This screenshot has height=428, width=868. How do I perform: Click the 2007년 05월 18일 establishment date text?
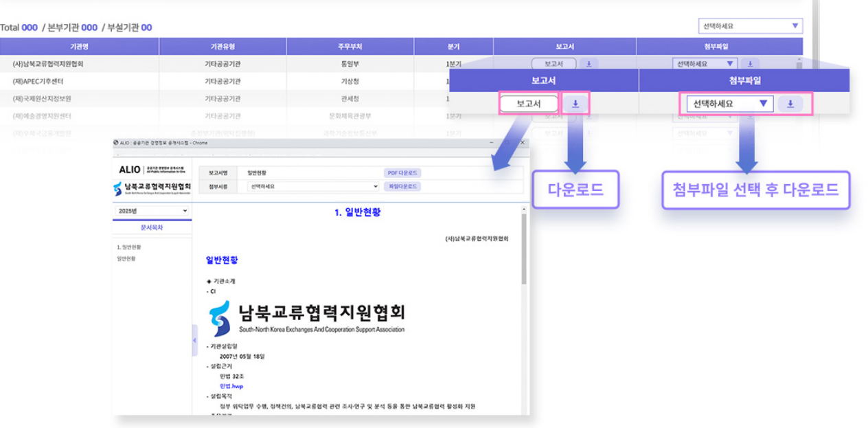(242, 357)
